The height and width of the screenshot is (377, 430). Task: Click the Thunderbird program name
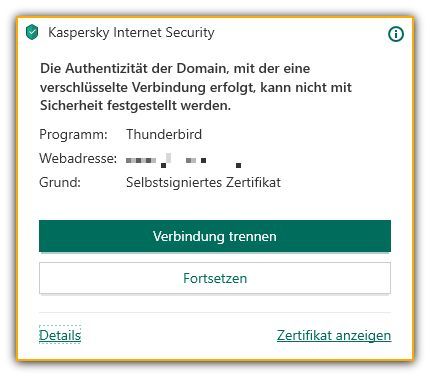point(164,134)
